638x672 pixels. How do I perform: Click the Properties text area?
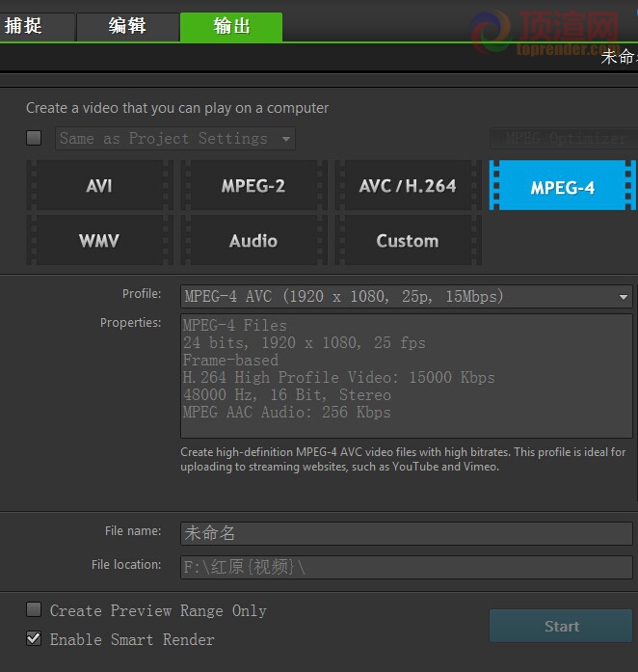point(406,376)
